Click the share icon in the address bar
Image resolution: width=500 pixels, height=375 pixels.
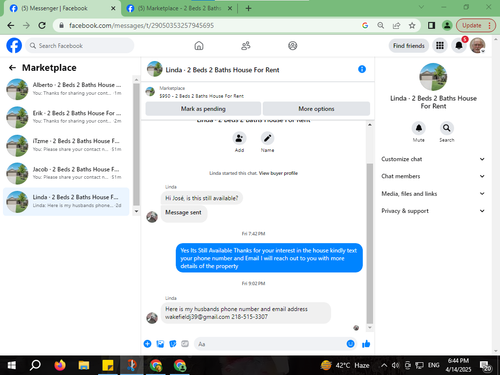pyautogui.click(x=396, y=25)
